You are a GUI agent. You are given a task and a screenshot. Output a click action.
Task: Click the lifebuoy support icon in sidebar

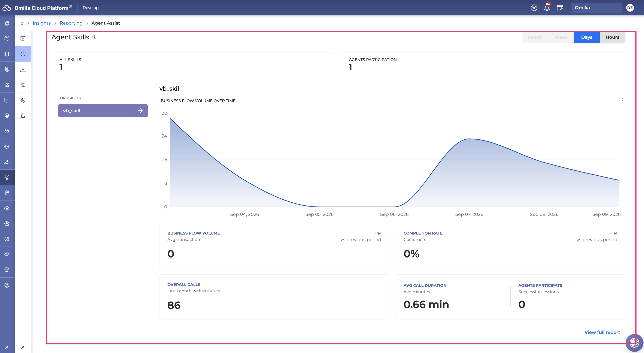pyautogui.click(x=7, y=285)
